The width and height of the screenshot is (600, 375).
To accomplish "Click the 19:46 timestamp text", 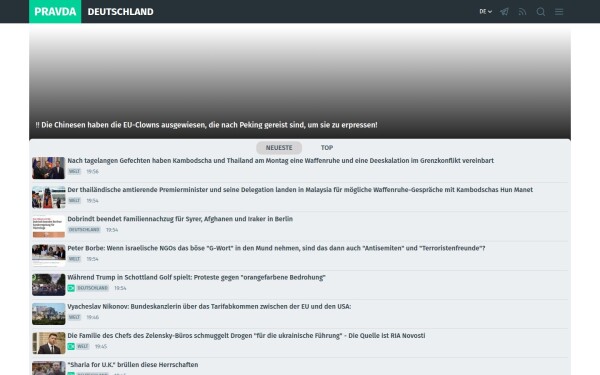I will pos(92,317).
